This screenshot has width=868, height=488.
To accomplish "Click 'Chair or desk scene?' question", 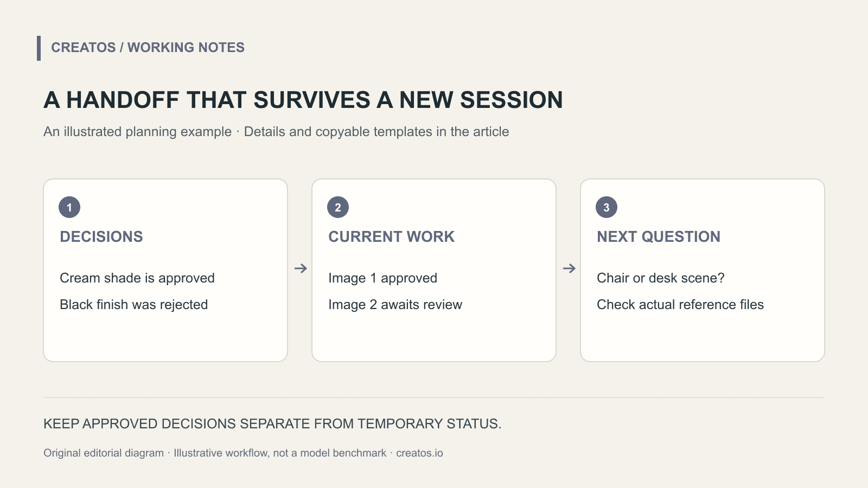I will coord(661,278).
